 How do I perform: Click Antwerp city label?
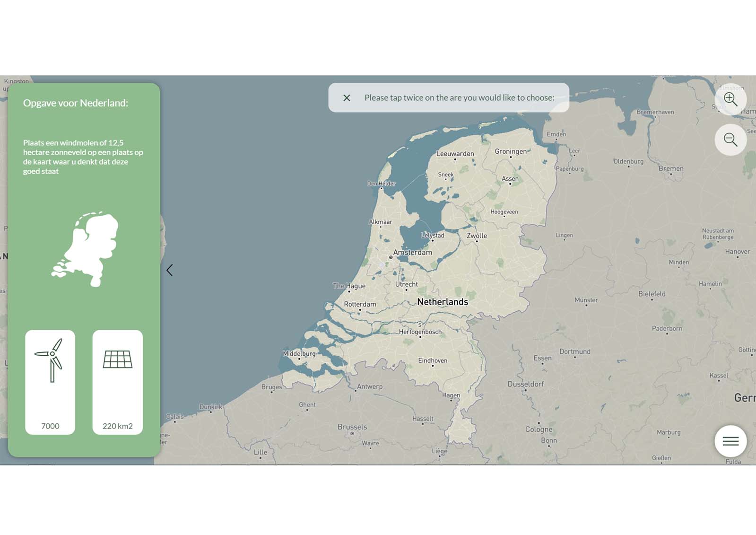pyautogui.click(x=370, y=386)
